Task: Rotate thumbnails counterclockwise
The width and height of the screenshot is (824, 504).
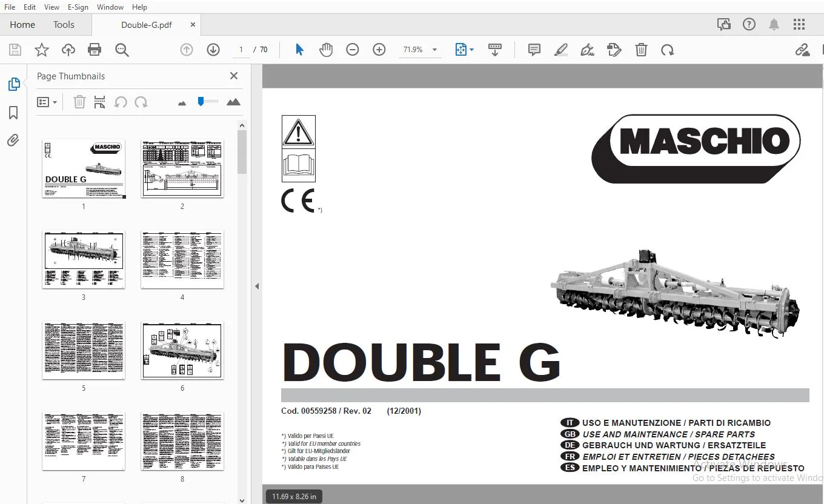Action: tap(121, 102)
